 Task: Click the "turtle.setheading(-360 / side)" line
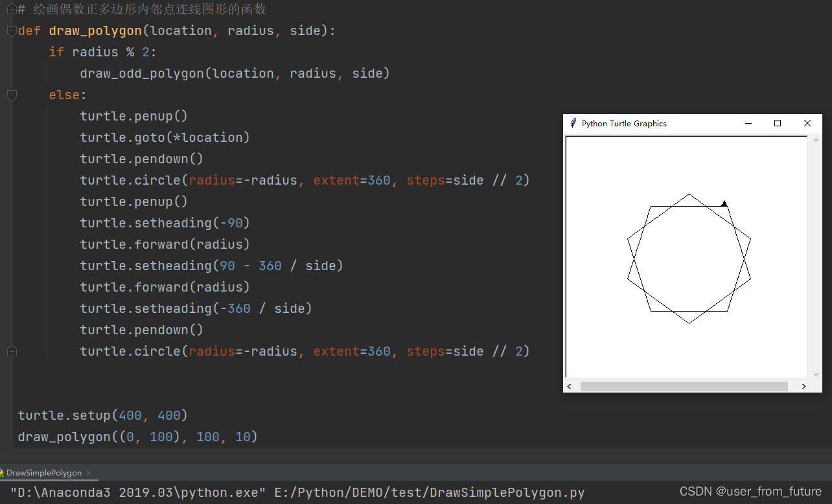pyautogui.click(x=196, y=308)
